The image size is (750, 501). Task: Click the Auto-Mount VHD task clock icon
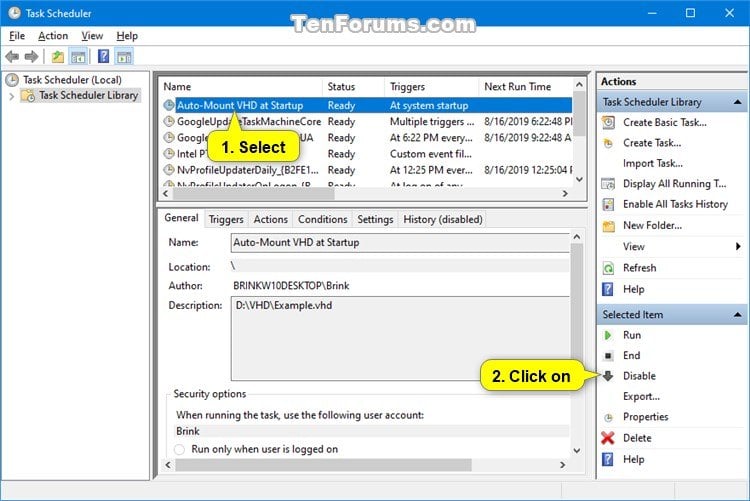169,105
